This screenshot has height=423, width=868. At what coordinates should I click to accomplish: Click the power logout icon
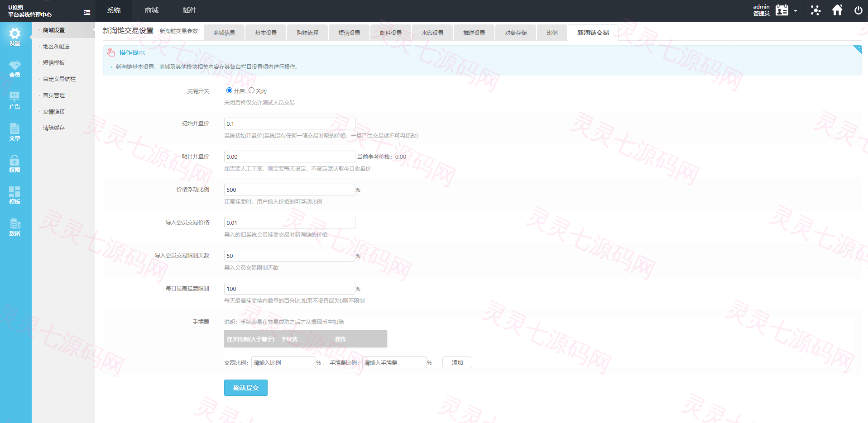point(858,10)
